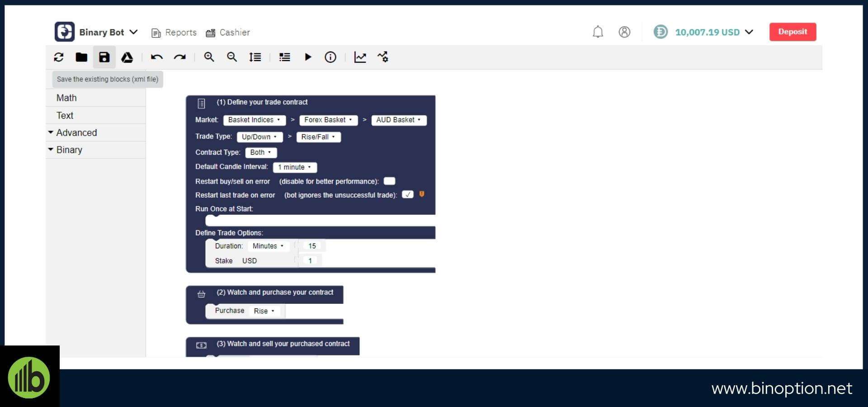Click the reset blocks refresh icon
Viewport: 868px width, 407px height.
tap(59, 57)
